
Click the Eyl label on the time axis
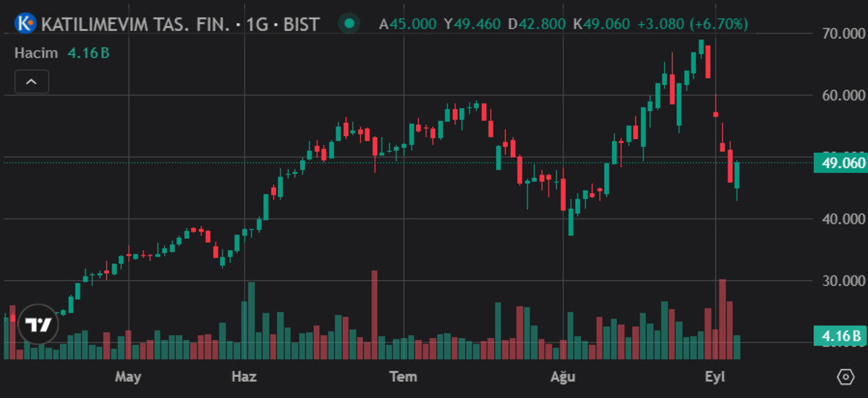716,377
